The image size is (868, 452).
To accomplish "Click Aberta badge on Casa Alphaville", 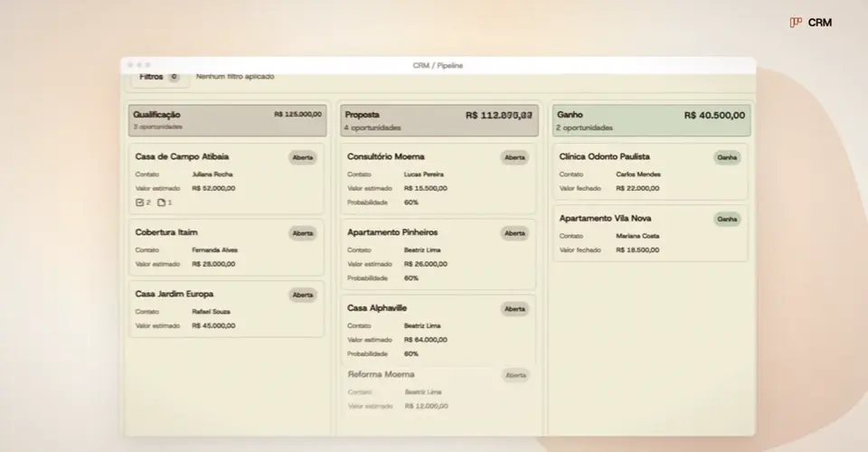I will pyautogui.click(x=514, y=309).
